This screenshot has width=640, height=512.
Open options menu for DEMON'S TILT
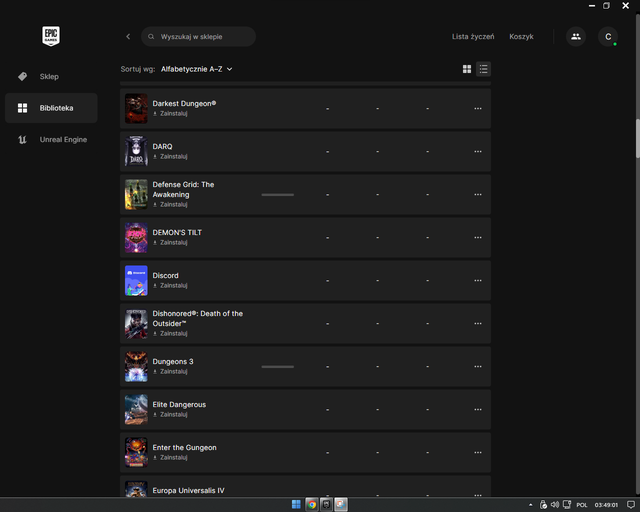coord(478,238)
